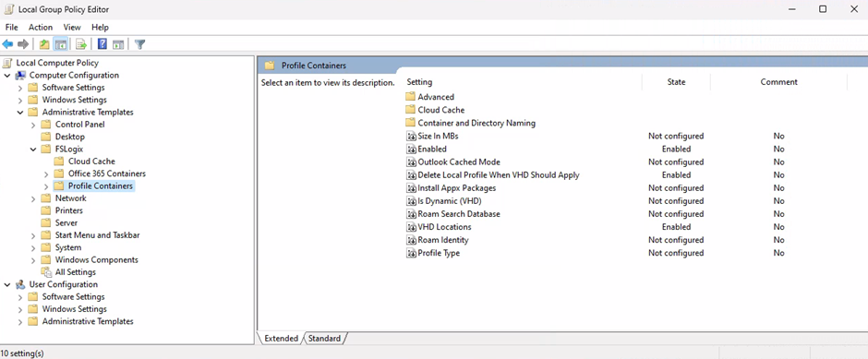The image size is (868, 359).
Task: Click the Profile Type policy icon
Action: 411,253
